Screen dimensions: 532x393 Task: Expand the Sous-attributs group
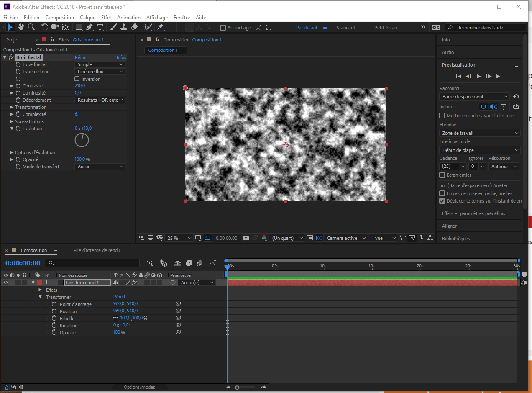pos(12,121)
